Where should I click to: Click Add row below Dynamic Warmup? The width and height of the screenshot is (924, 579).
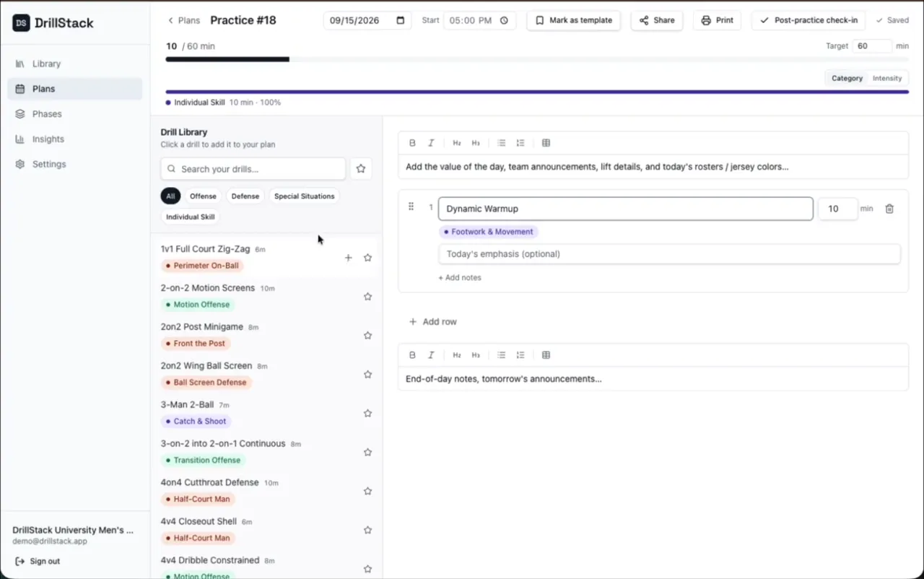[x=432, y=322]
